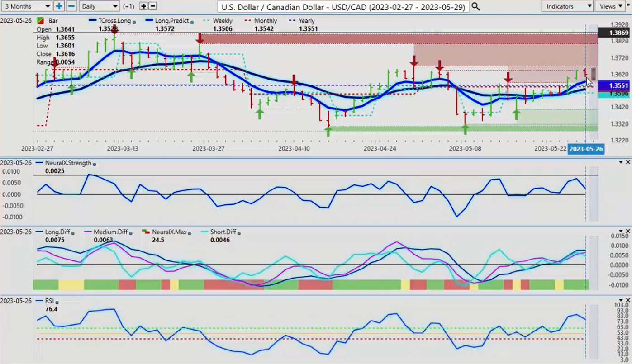Open the 3 Months time range dropdown
Viewport: 632px width, 364px height.
[26, 6]
